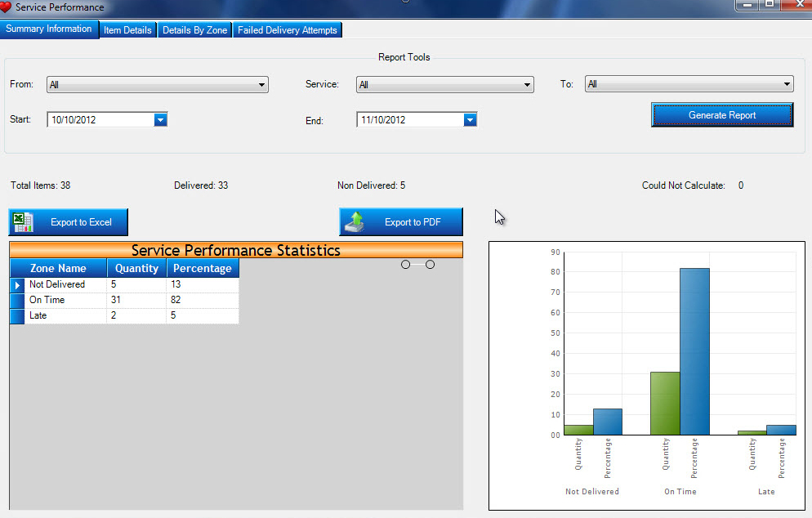Screen dimensions: 812x518
Task: Click Export to PDF button
Action: 401,222
